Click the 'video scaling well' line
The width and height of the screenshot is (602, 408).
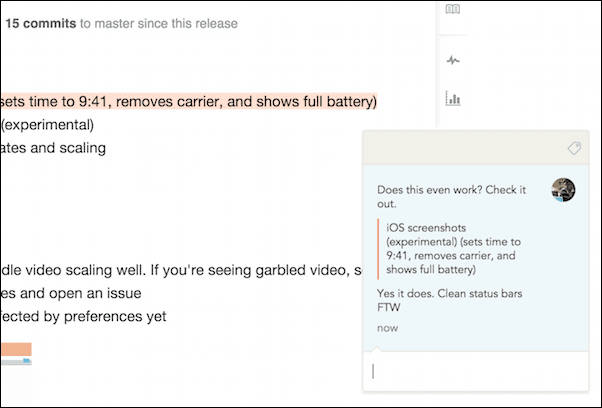pos(181,270)
